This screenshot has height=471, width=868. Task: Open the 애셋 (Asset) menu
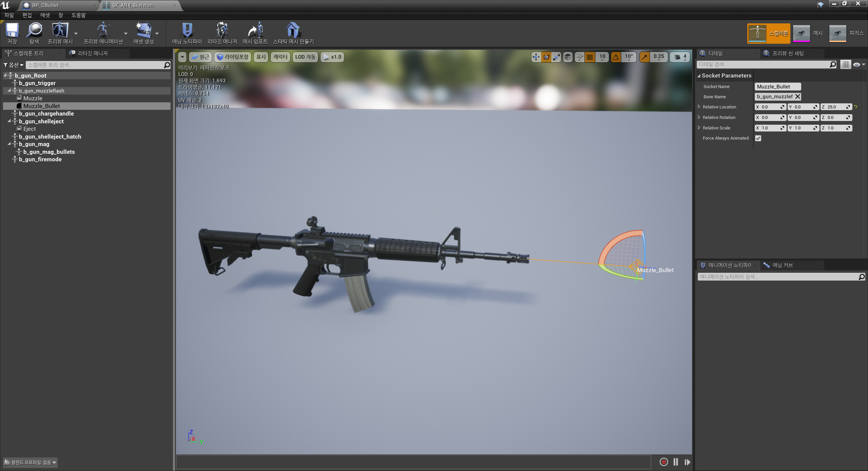45,15
